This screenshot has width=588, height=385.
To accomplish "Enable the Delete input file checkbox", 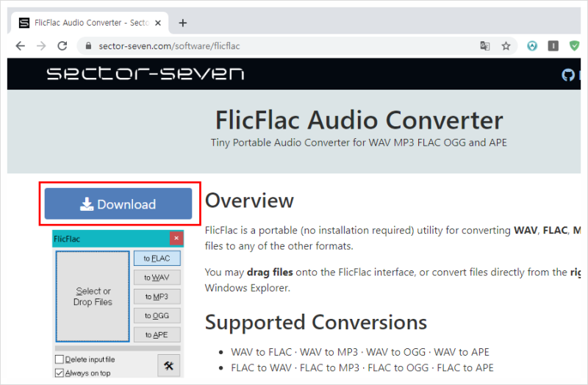I will (x=60, y=359).
